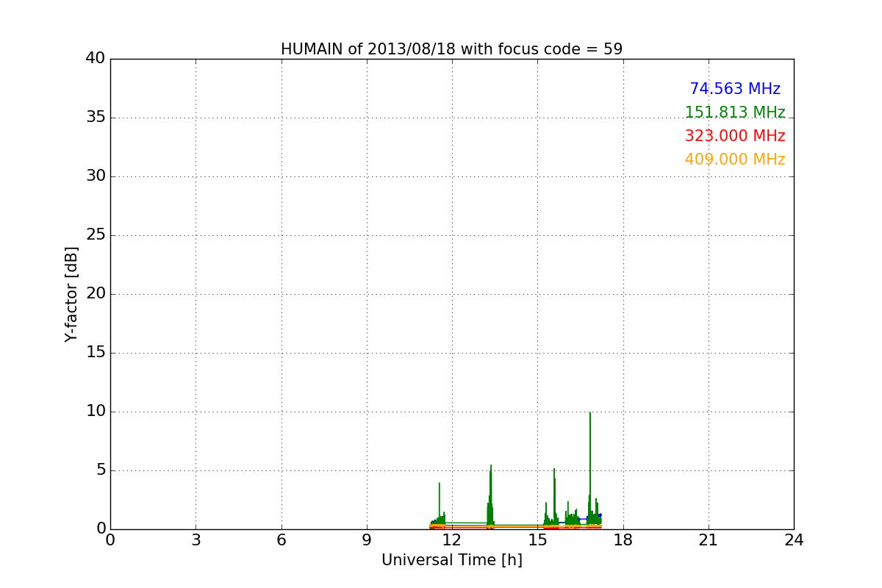The height and width of the screenshot is (588, 882).
Task: Click the Universal Time [h] axis label
Action: pyautogui.click(x=451, y=560)
